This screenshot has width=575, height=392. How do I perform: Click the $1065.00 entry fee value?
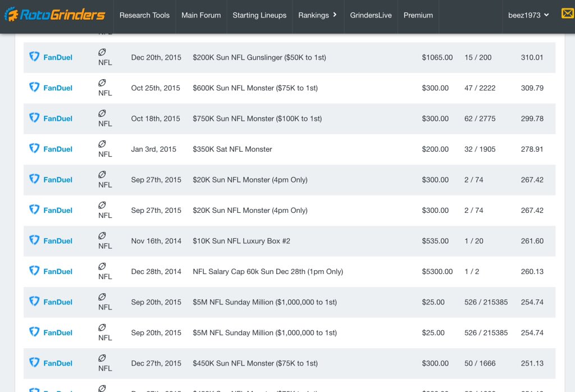point(437,58)
